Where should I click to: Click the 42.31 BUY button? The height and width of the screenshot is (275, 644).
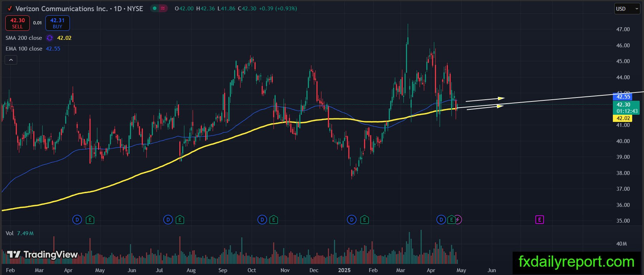tap(57, 23)
